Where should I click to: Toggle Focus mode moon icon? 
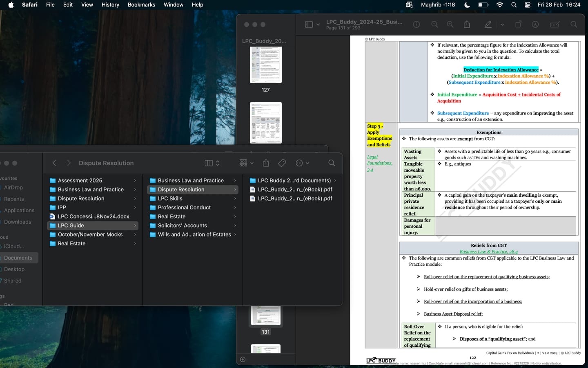(467, 5)
